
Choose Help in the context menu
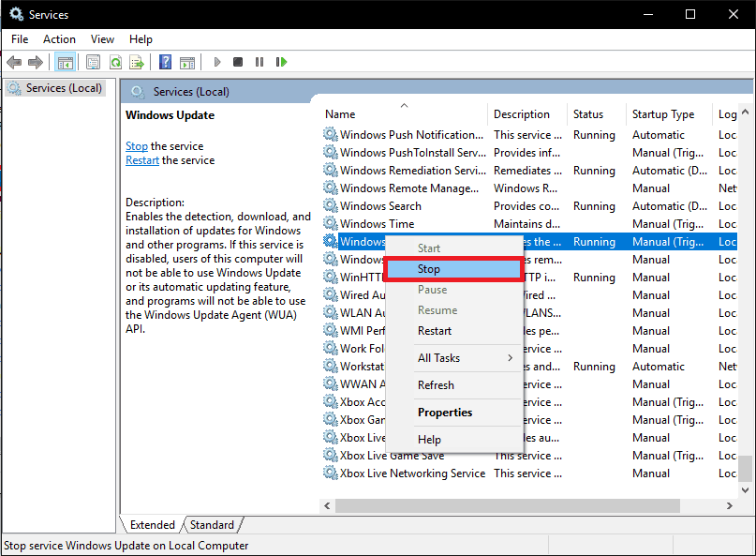tap(453, 440)
